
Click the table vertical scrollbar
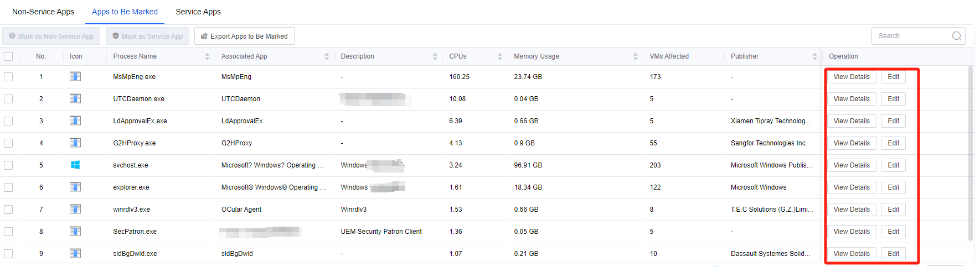click(970, 154)
